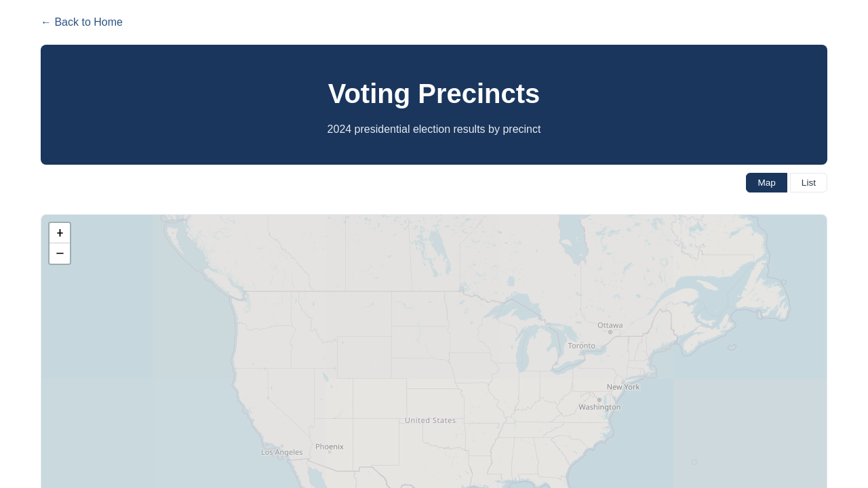Click the Phoenix city marker dot

[x=330, y=452]
